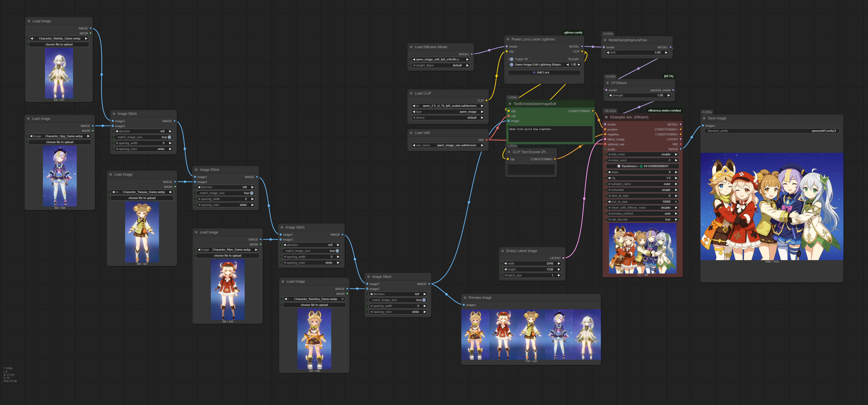Click the Load Diffusion Model node title
The image size is (868, 405).
point(431,47)
